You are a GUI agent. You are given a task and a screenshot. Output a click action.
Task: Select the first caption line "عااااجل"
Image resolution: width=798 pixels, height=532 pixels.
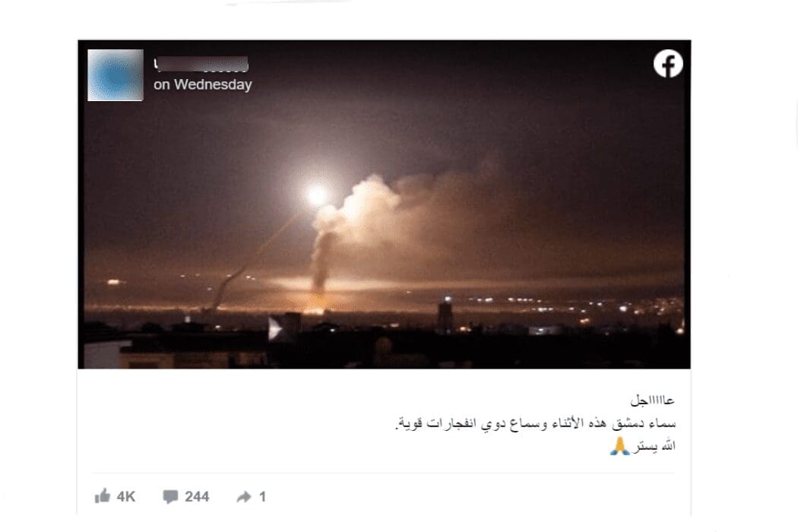pyautogui.click(x=652, y=401)
